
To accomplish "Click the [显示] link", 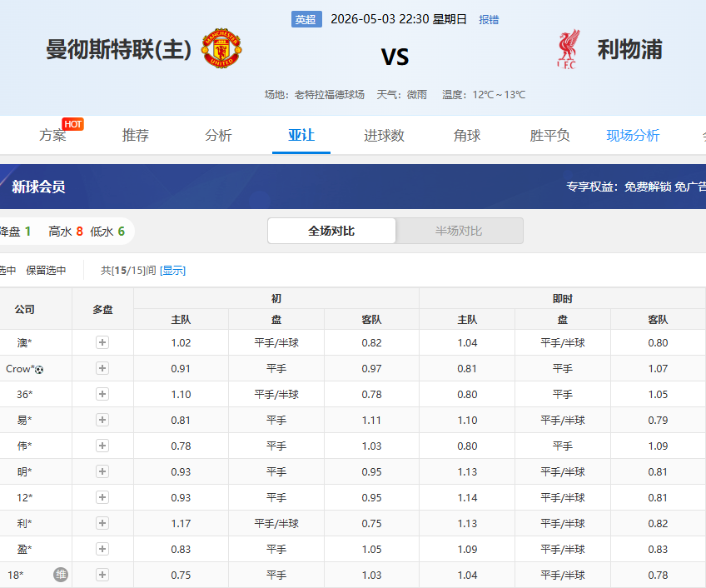I will point(173,271).
